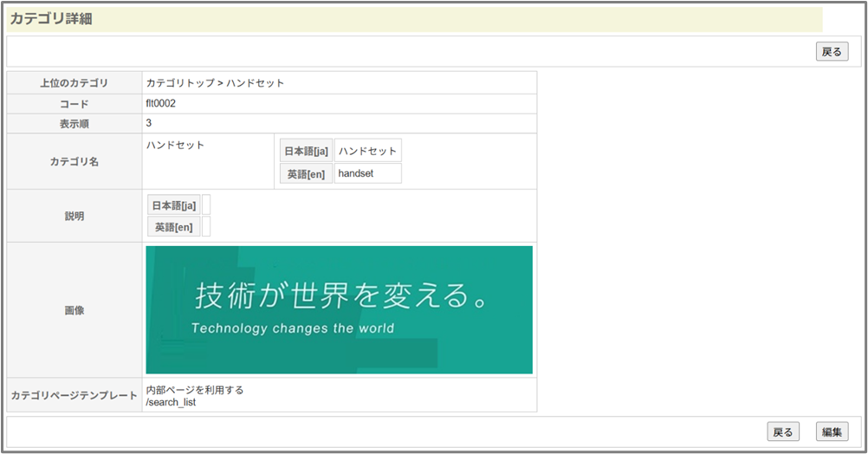Click the Japanese category name field ハンドセット
This screenshot has height=454, width=868.
367,151
